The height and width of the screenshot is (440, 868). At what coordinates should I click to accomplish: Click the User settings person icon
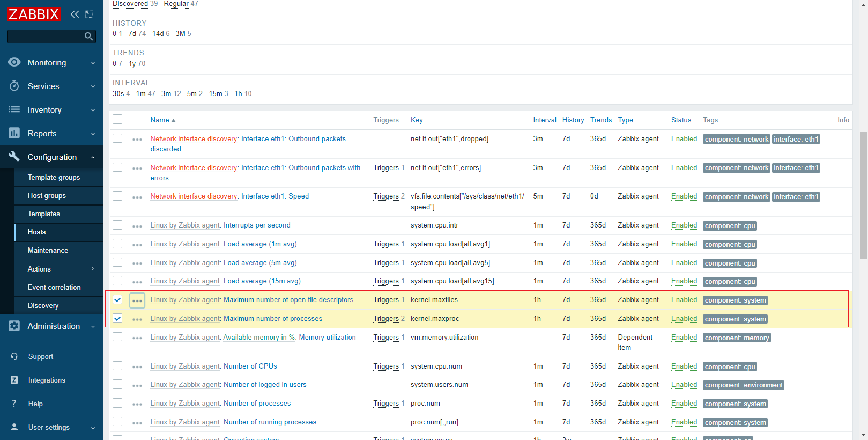[14, 427]
